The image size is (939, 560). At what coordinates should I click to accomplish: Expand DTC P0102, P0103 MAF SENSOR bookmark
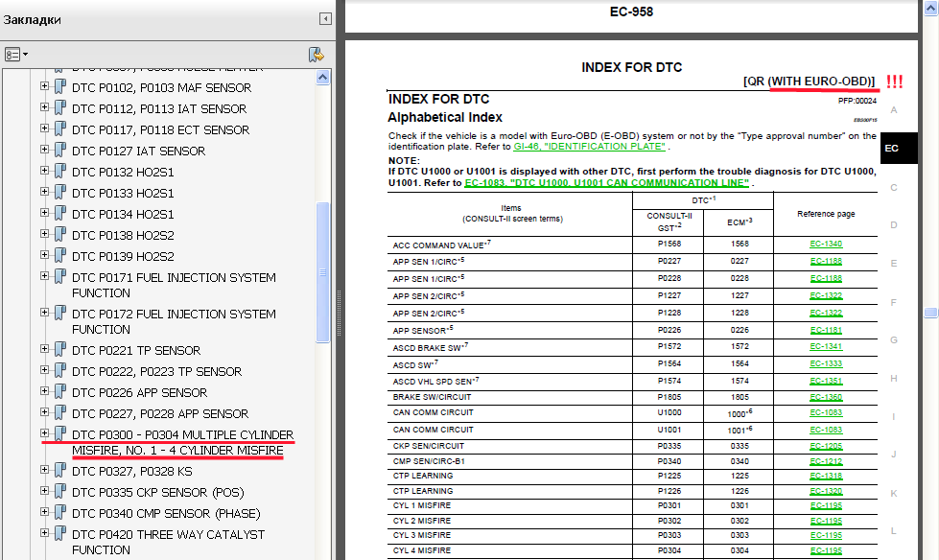tap(44, 86)
